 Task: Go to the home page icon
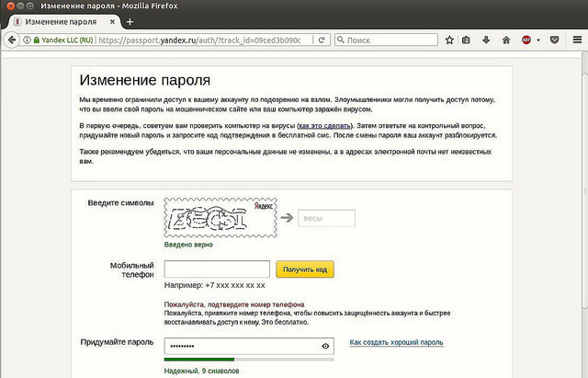506,40
